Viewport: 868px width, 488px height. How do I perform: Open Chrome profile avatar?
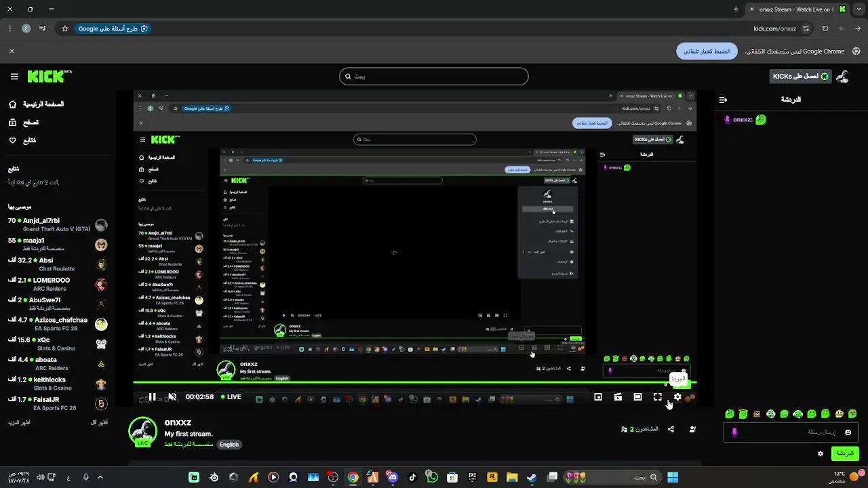26,28
